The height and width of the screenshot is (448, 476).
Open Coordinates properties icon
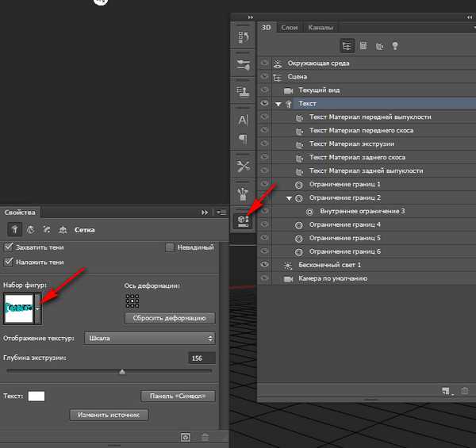(61, 229)
